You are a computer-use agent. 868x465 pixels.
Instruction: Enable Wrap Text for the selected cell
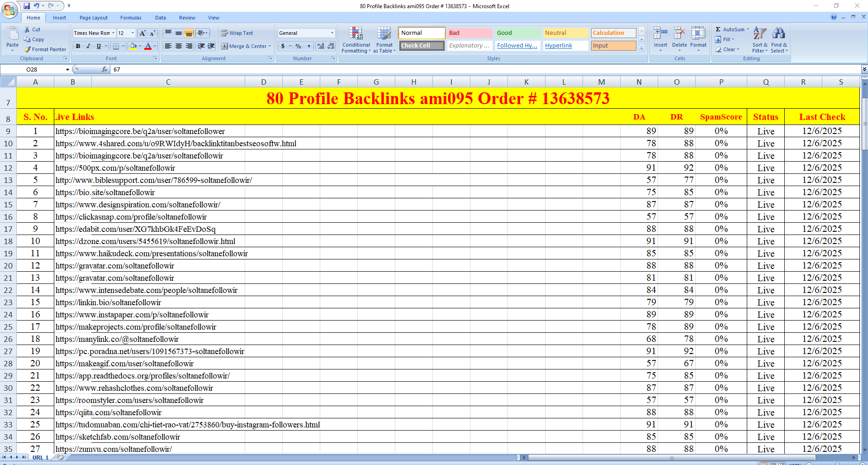237,33
